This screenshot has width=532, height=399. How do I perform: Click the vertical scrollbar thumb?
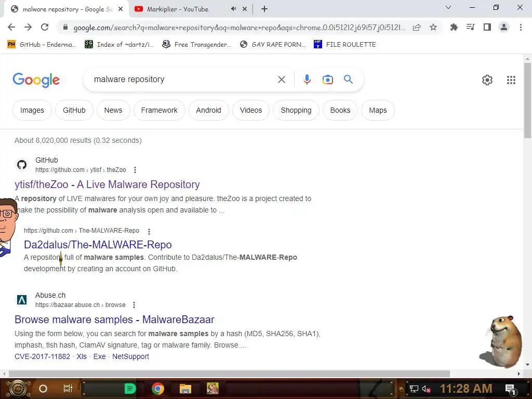coord(527,100)
